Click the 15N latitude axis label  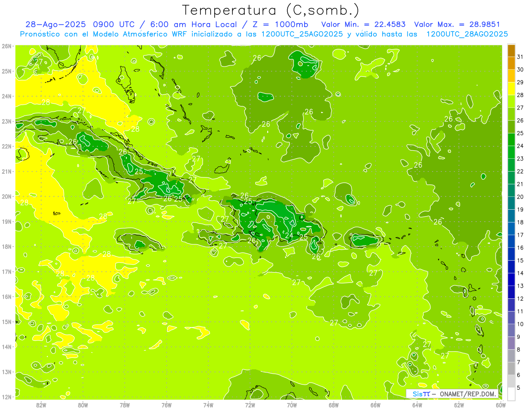[x=7, y=321]
